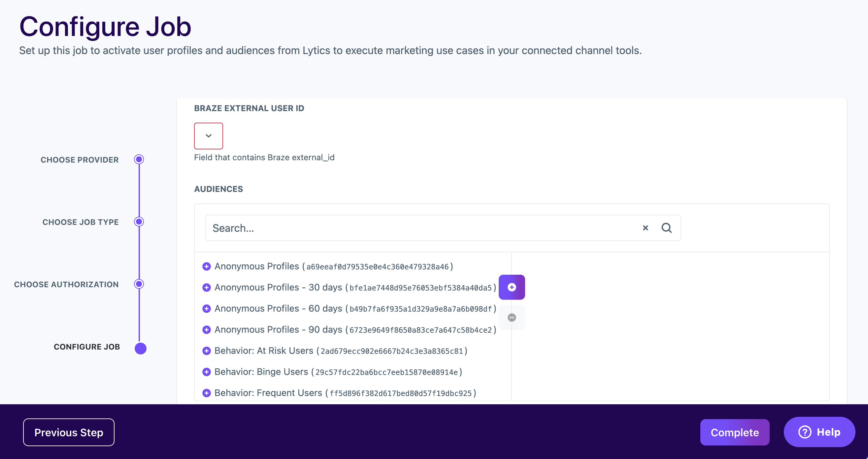Select the Choose Job Type step marker

[x=139, y=222]
